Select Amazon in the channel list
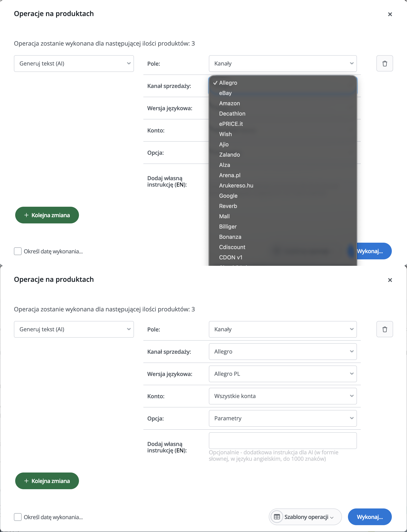Screen dimensions: 407x532 point(229,103)
